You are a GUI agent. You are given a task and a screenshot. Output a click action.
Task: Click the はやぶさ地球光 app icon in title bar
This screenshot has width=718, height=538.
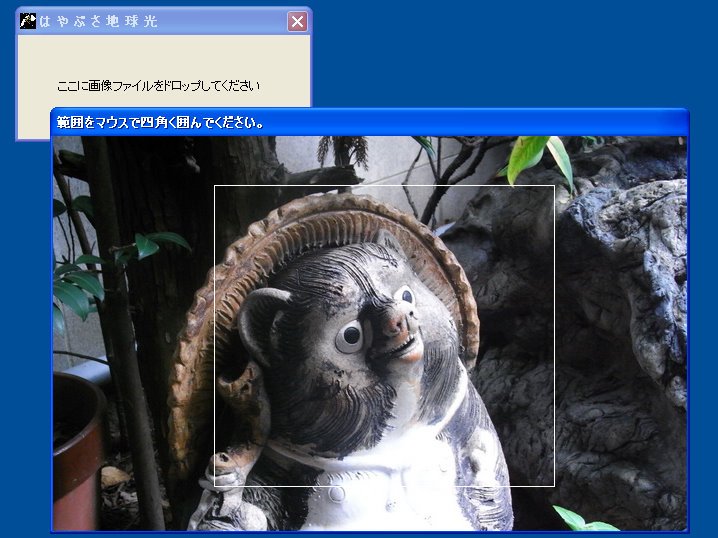click(27, 21)
